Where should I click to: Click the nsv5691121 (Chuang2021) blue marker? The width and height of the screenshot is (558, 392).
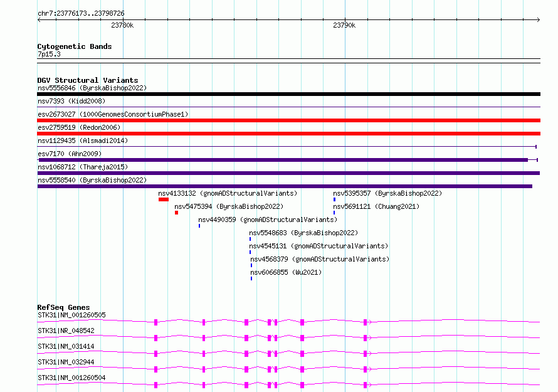334,213
